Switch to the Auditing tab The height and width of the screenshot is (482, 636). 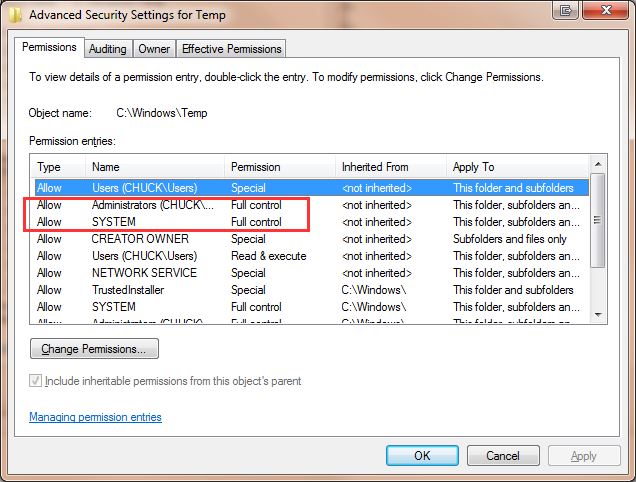pyautogui.click(x=107, y=49)
